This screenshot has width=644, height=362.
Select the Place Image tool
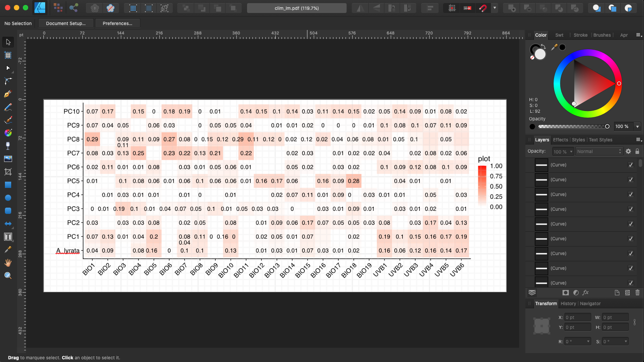point(8,159)
